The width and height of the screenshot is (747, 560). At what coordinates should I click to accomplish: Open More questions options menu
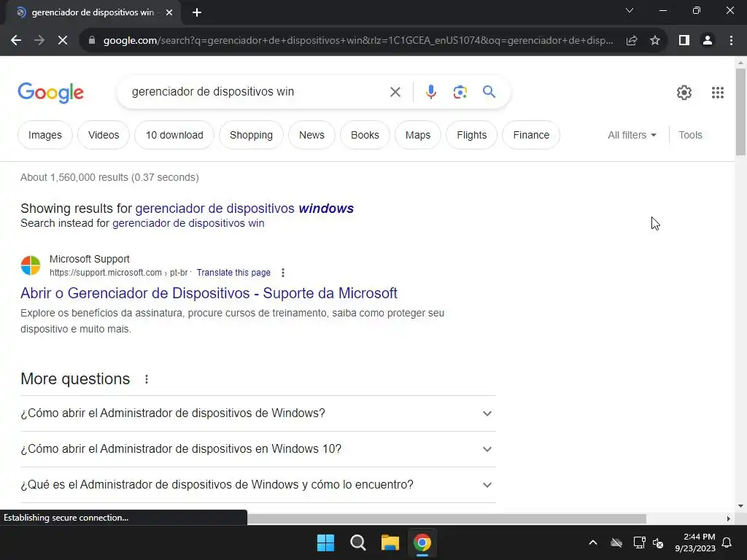pos(147,379)
